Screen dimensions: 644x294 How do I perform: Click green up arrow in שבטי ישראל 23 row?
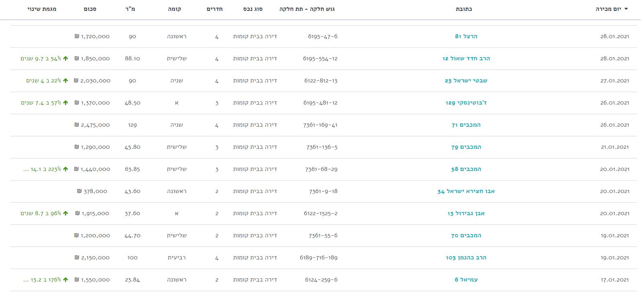pyautogui.click(x=65, y=81)
